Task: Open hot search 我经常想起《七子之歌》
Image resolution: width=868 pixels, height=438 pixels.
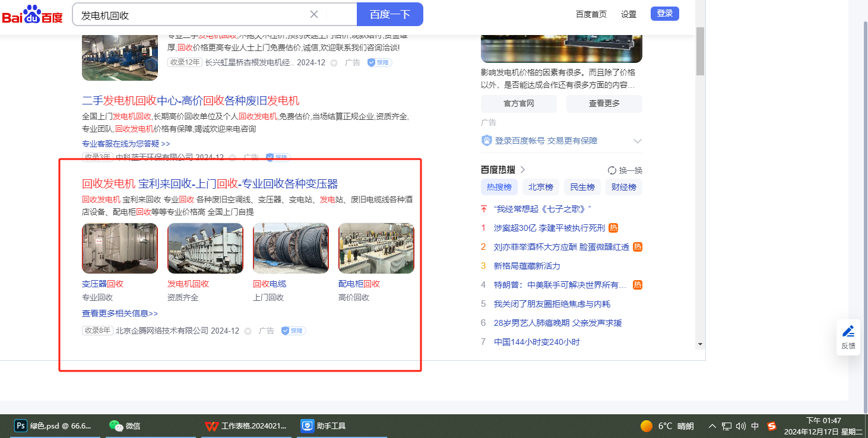Action: pyautogui.click(x=543, y=209)
